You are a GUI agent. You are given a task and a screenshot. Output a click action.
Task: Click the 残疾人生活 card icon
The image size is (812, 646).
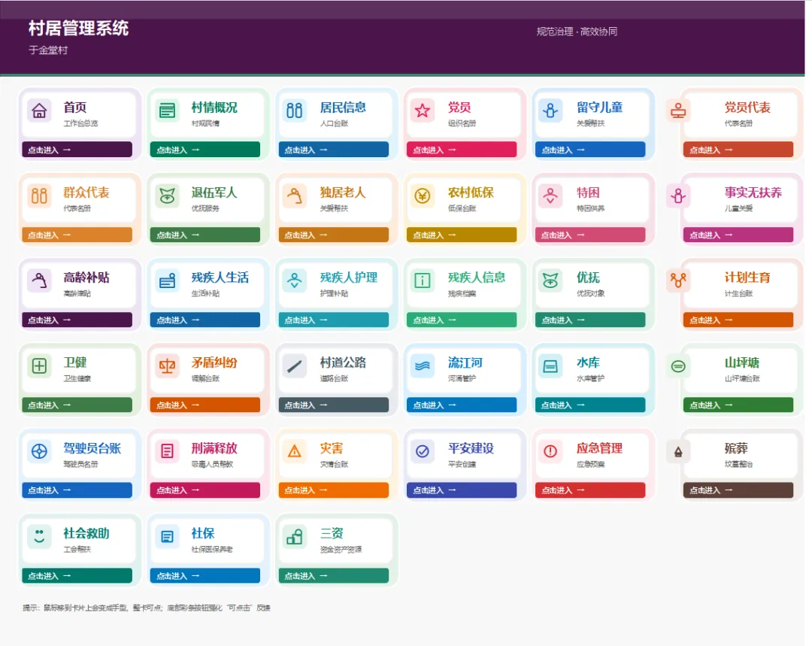click(x=167, y=281)
